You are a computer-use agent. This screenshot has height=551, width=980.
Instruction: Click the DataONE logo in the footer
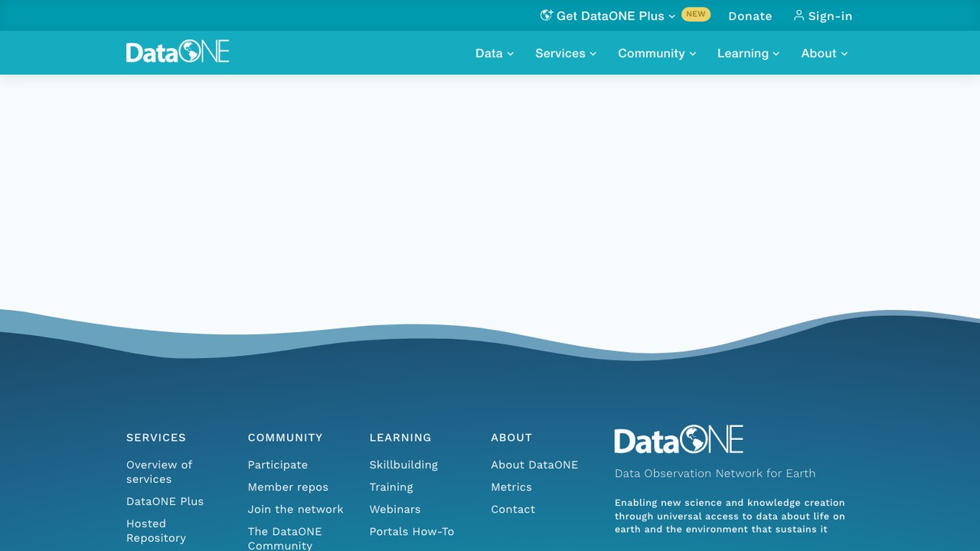tap(678, 440)
